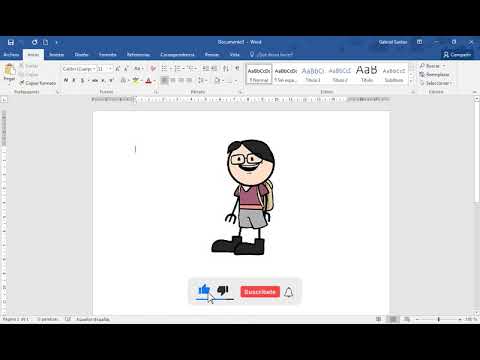Click the red Suscríbete button
Viewport: 480px width, 360px height.
click(260, 292)
